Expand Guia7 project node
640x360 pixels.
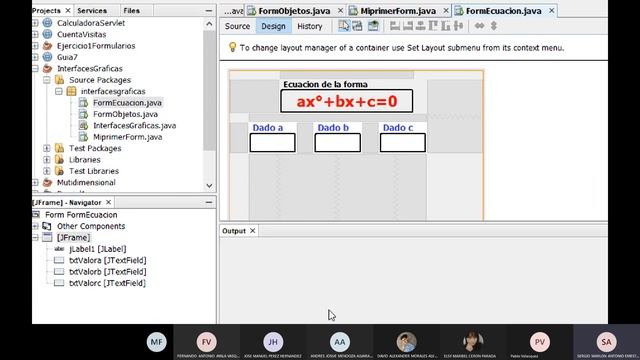pos(36,57)
